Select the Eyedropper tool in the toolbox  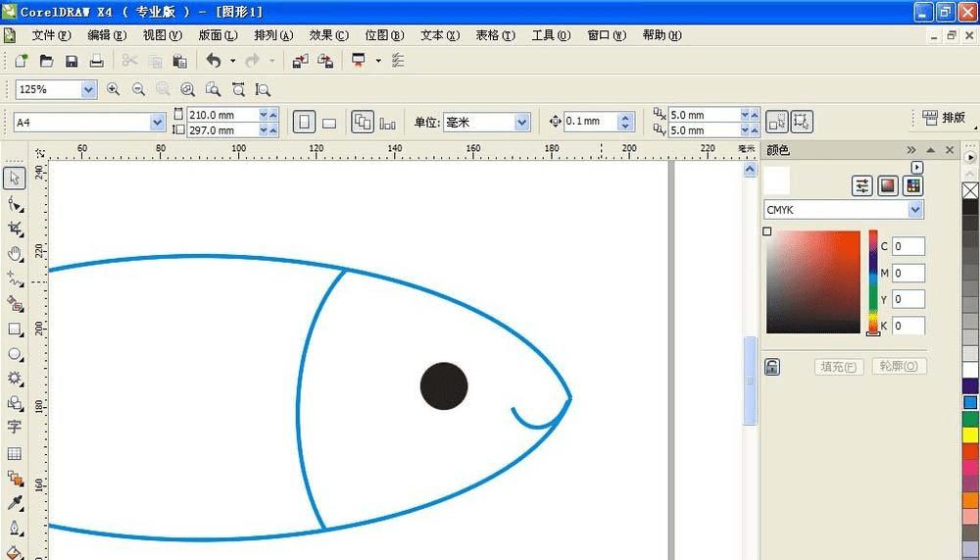[x=15, y=503]
